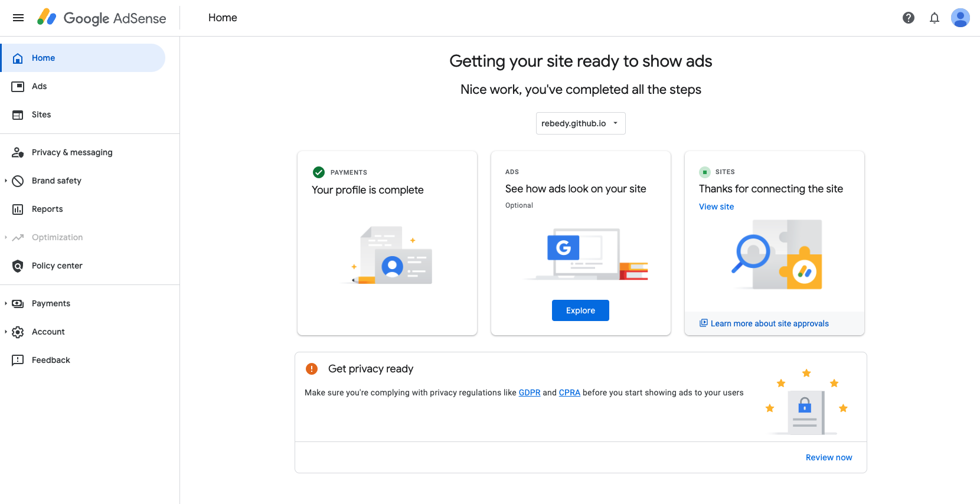Click the 'Get privacy ready' heading
The height and width of the screenshot is (504, 980).
click(x=371, y=369)
